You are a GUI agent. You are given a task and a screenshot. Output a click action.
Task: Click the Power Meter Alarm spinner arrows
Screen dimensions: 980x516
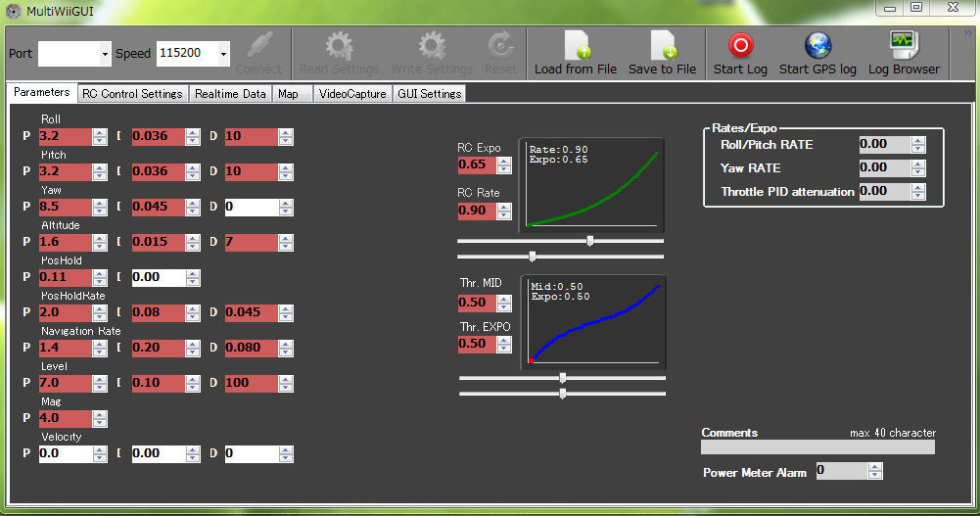875,471
